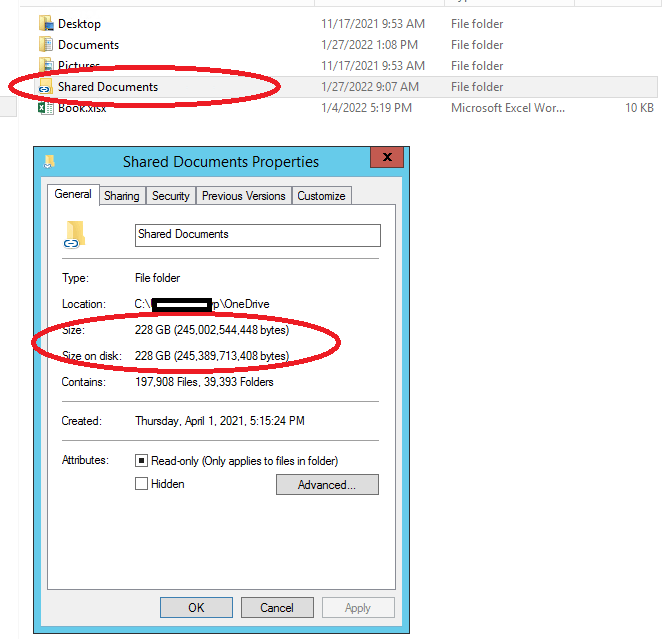
Task: Select the General tab
Action: (x=73, y=194)
